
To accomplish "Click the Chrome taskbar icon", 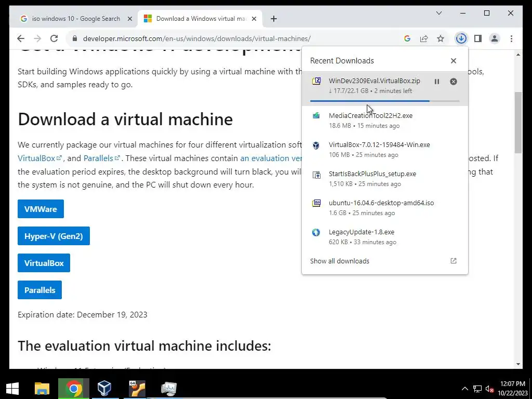I will pos(74,389).
